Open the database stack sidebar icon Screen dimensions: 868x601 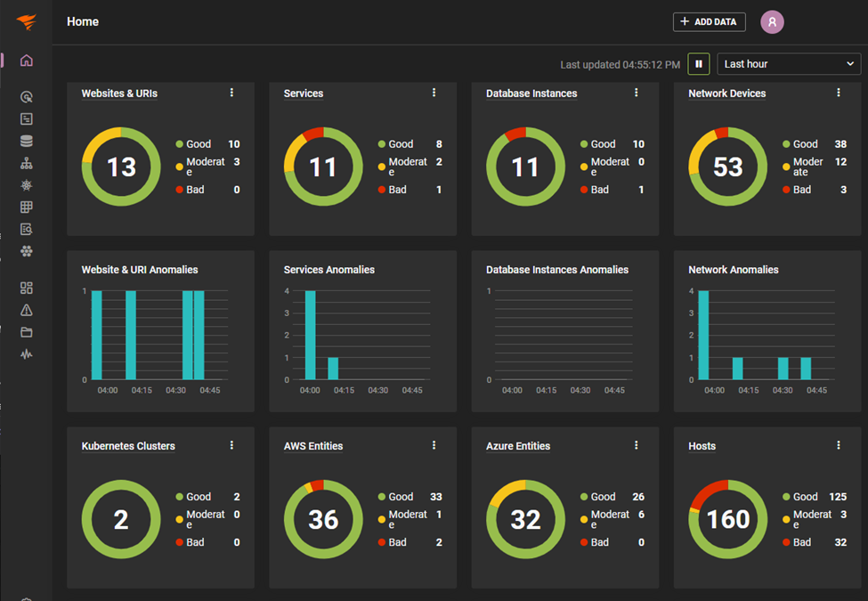[x=26, y=141]
